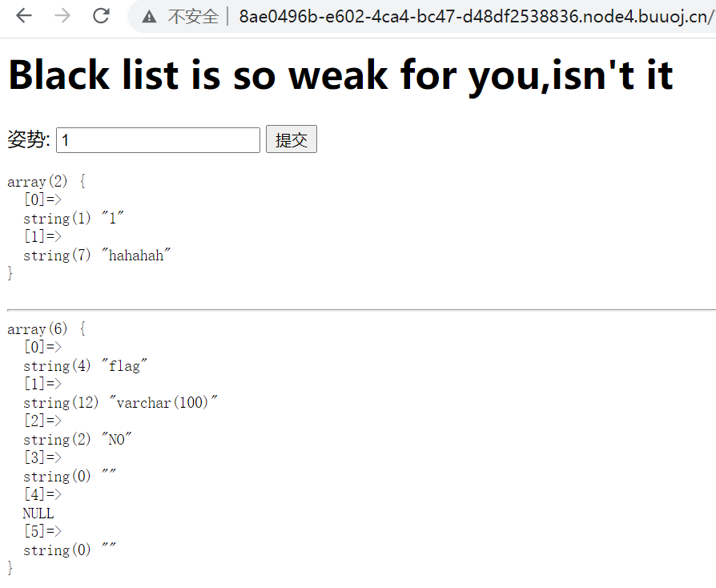Image resolution: width=716 pixels, height=588 pixels.
Task: Click the browser forward arrow
Action: click(x=62, y=16)
